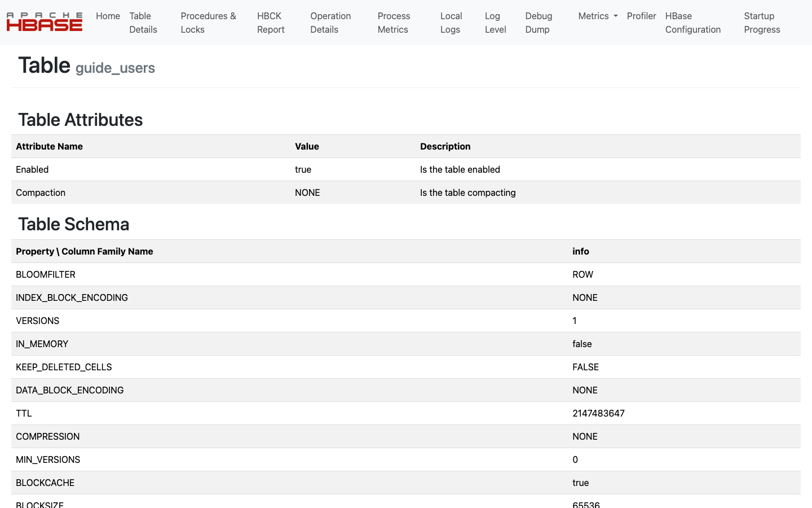Select the INDEX_BLOCK_ENCODING property
The height and width of the screenshot is (508, 812).
72,297
